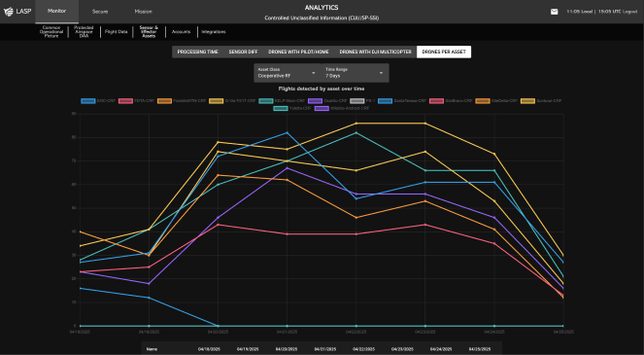
Task: Open the mail envelope icon
Action: (554, 12)
